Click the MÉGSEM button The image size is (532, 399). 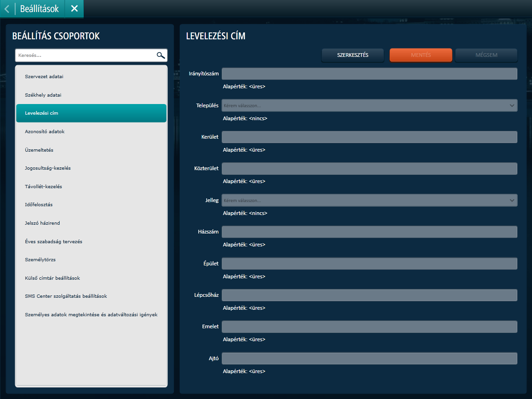pyautogui.click(x=486, y=55)
